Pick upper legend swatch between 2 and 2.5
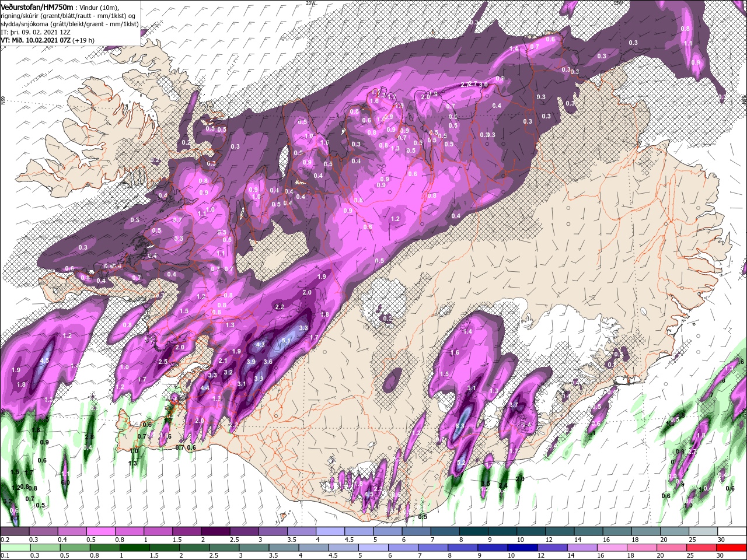The width and height of the screenshot is (747, 560). [215, 531]
